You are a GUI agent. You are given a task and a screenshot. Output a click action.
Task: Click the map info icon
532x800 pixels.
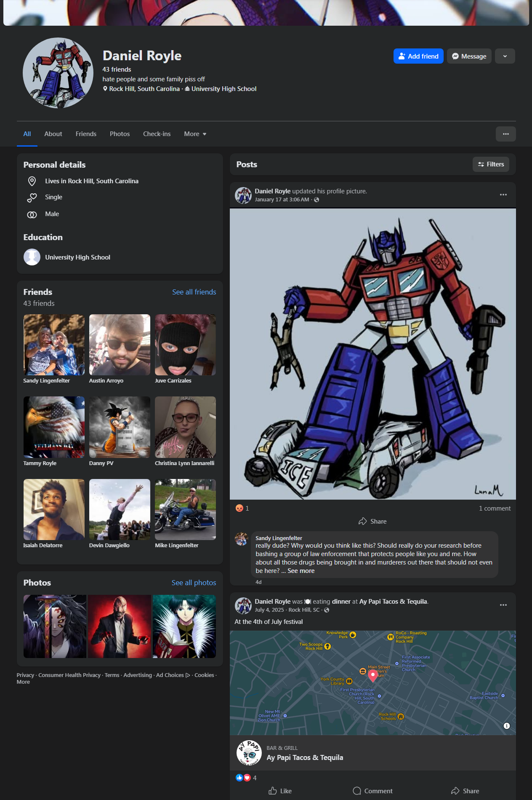[507, 725]
